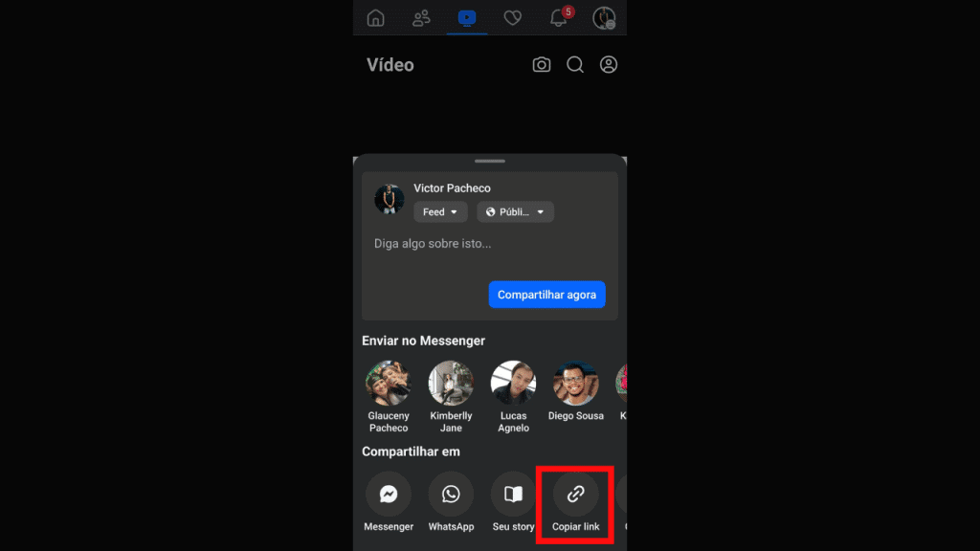Tap the 'Victor Pacheco' name text
This screenshot has height=551, width=980.
pos(452,188)
